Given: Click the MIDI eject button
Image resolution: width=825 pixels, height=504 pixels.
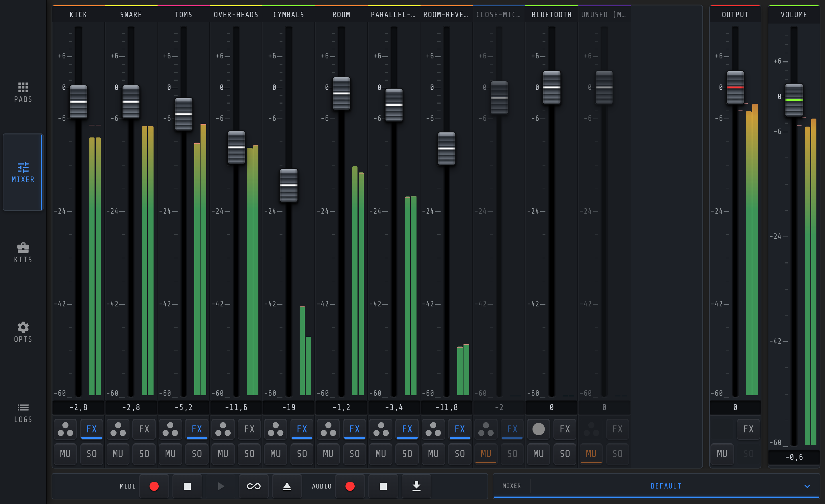Looking at the screenshot, I should point(287,486).
